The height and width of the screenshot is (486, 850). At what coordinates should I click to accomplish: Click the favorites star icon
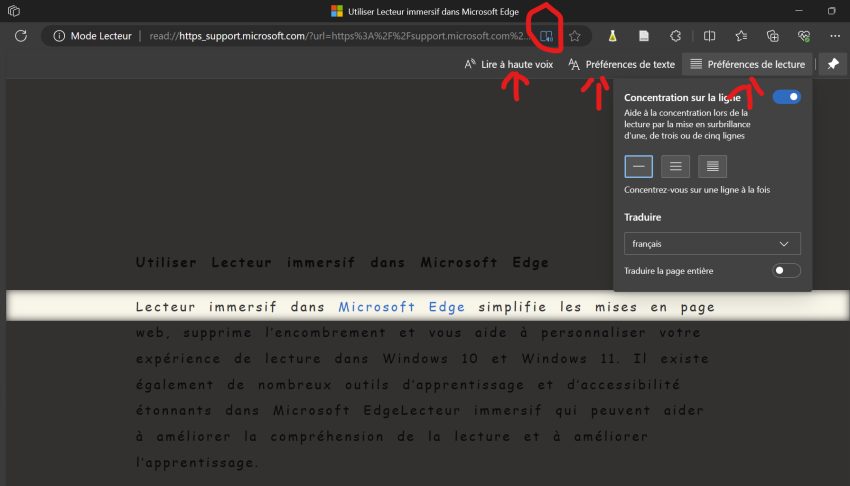point(575,36)
